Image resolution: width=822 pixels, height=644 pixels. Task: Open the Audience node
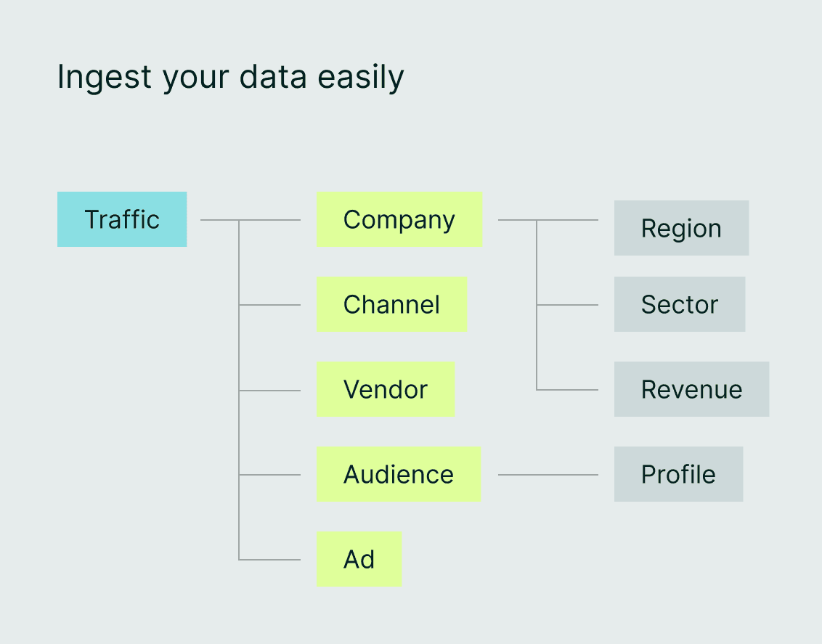(399, 473)
